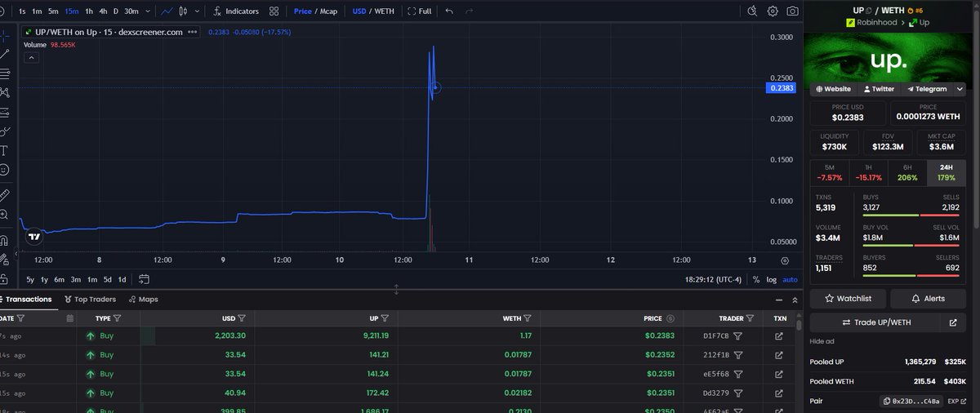Open the token Twitter link
The height and width of the screenshot is (413, 980).
tap(878, 89)
